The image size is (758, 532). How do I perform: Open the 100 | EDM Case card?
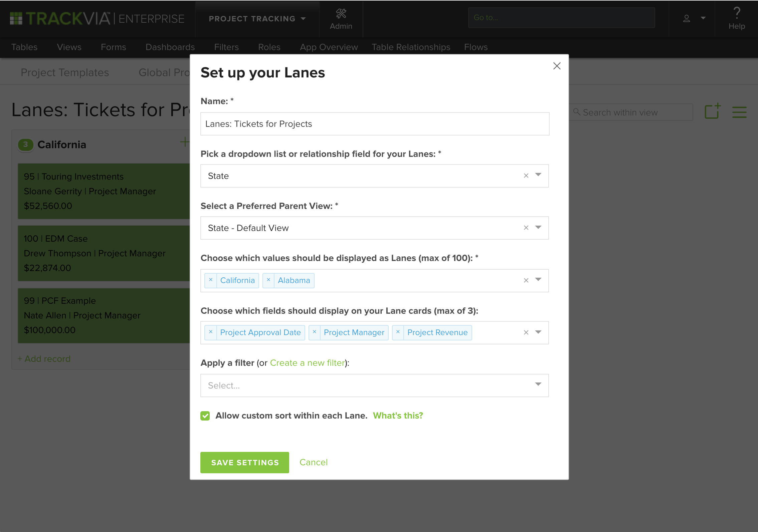point(104,253)
